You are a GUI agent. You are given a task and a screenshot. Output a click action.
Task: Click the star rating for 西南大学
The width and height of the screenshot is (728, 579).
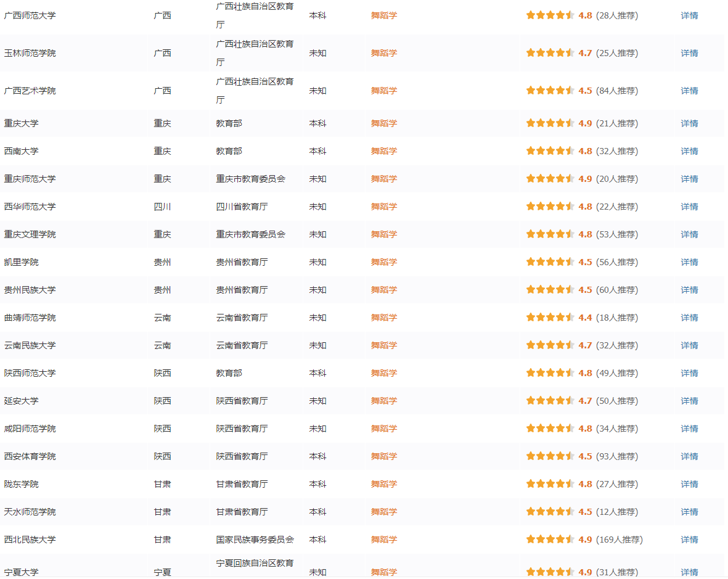pos(550,151)
